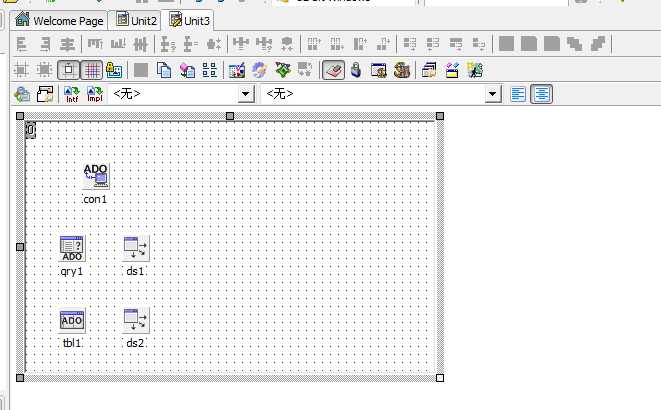The image size is (661, 410).
Task: Toggle the pressed pink eraser-style button
Action: tap(333, 70)
